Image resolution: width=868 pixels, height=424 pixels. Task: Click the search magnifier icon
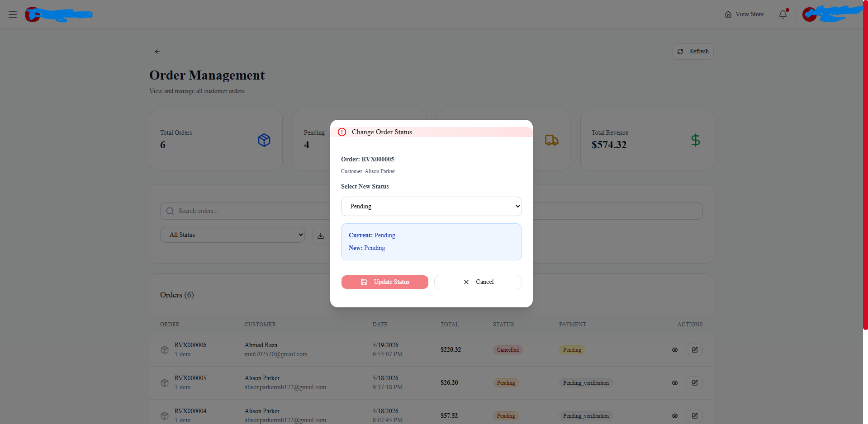click(170, 211)
